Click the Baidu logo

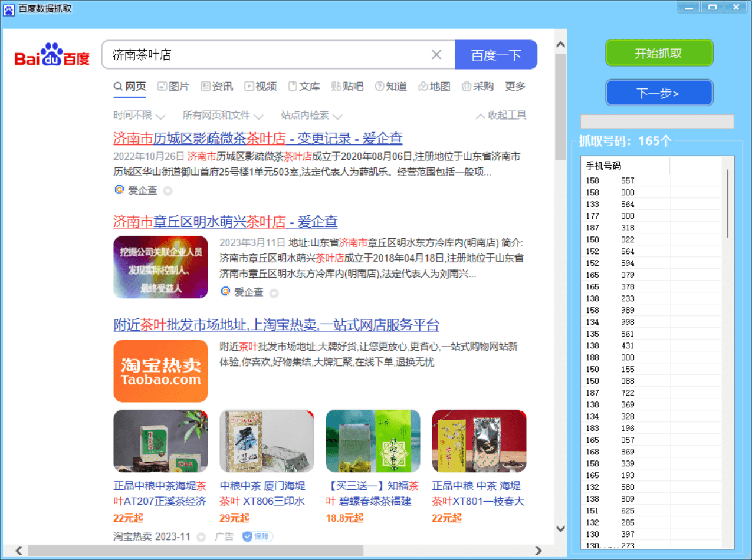click(52, 55)
